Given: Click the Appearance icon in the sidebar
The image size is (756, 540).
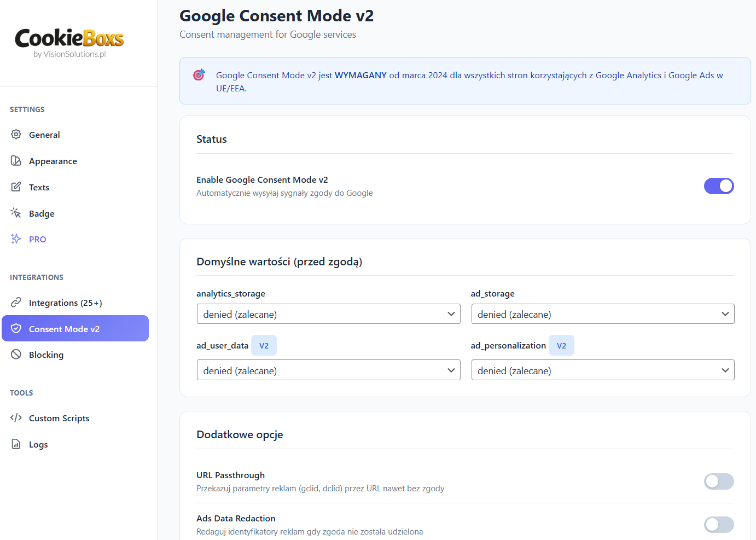Looking at the screenshot, I should 16,160.
